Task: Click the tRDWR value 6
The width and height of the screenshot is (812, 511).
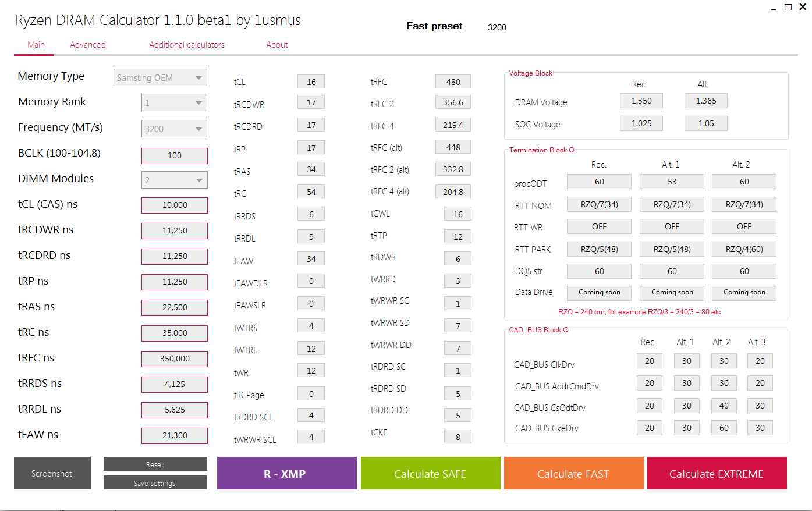Action: [x=458, y=259]
